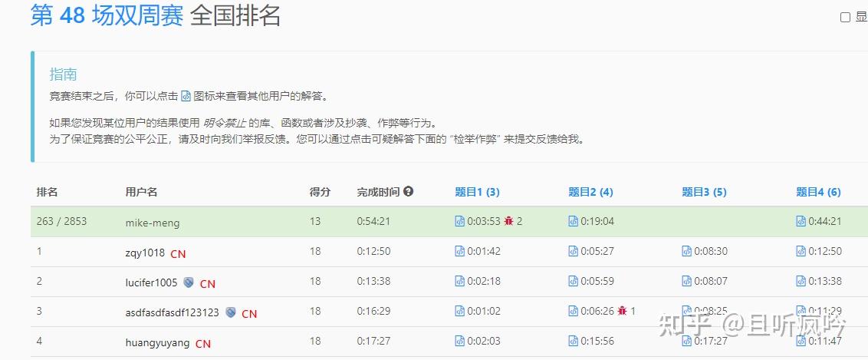Open the 题目3 (5) problem link
Viewport: 868px width, 360px height.
pyautogui.click(x=704, y=192)
